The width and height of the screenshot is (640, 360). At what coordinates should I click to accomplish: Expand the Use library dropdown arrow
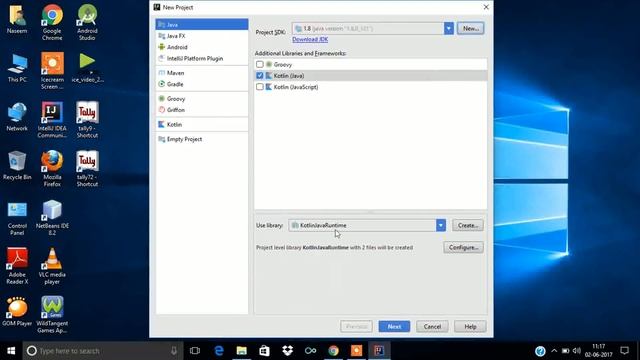pyautogui.click(x=441, y=225)
